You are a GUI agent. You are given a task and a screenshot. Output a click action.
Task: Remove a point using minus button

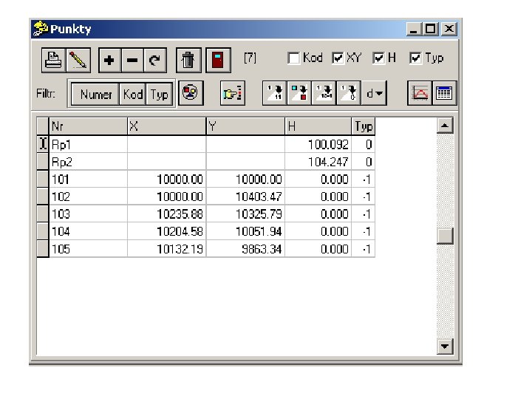coord(132,61)
